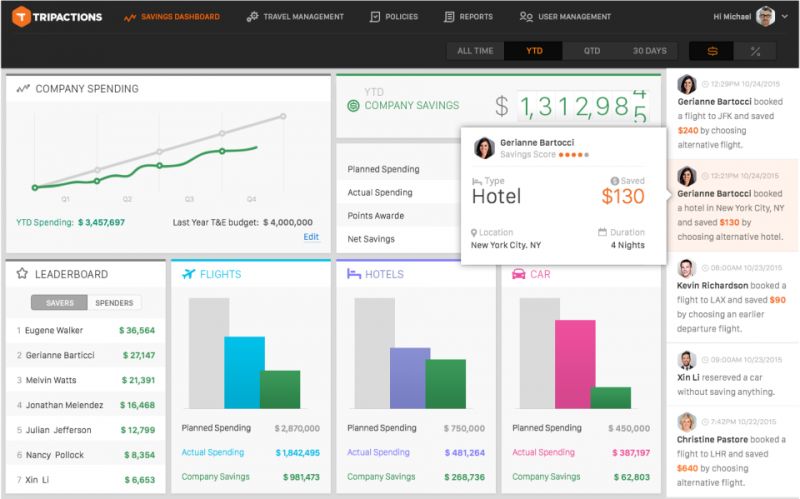Click Edit link for T&E budget

pos(311,237)
